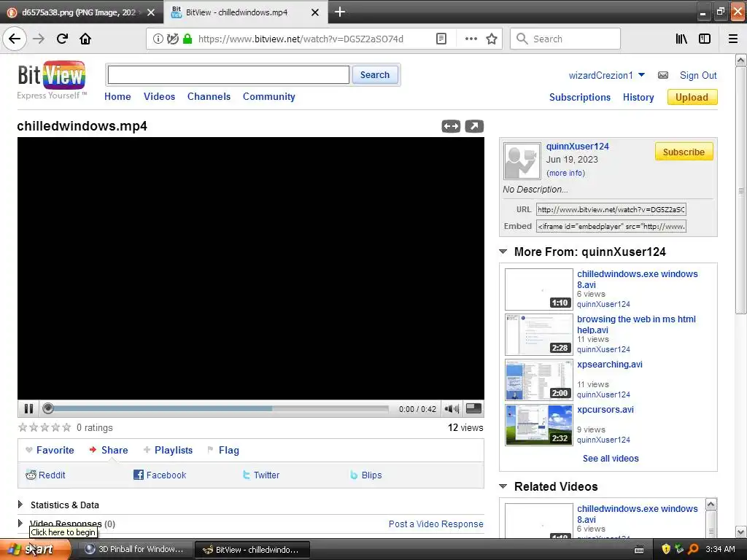Click the site information icon in address bar

[158, 39]
